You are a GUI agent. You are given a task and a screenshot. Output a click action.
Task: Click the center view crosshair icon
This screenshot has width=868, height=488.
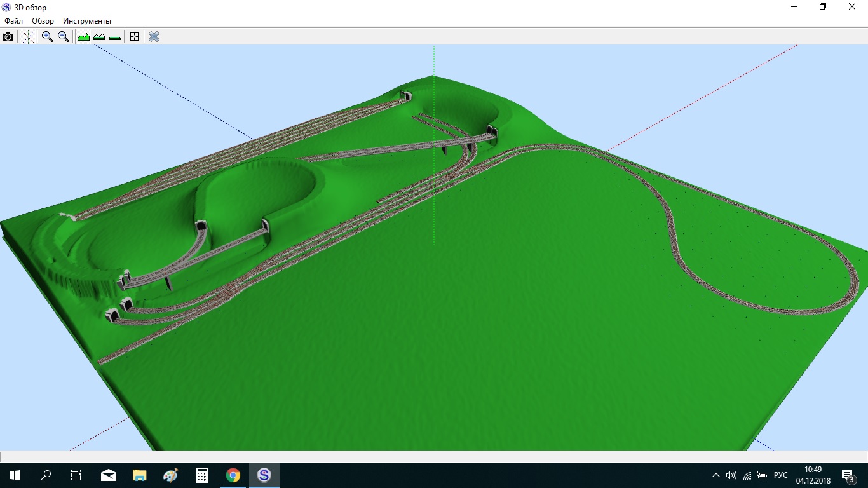tap(134, 37)
